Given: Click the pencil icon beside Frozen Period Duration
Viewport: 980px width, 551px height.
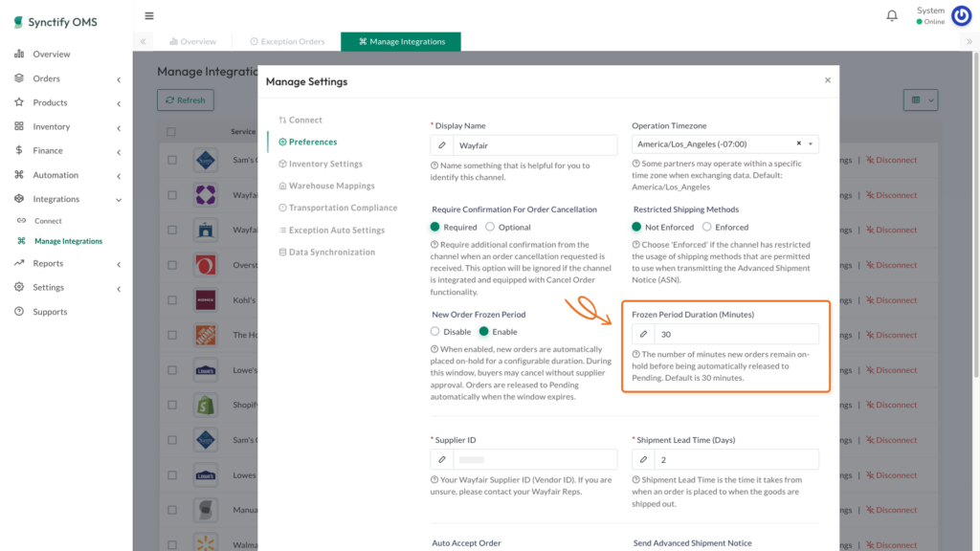Looking at the screenshot, I should (x=643, y=334).
